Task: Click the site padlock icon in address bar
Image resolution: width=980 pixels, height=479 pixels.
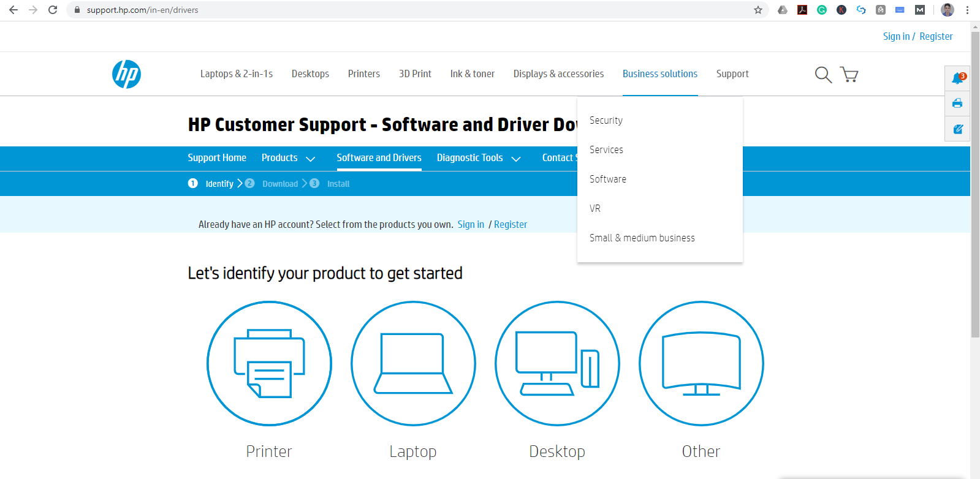Action: pos(77,10)
